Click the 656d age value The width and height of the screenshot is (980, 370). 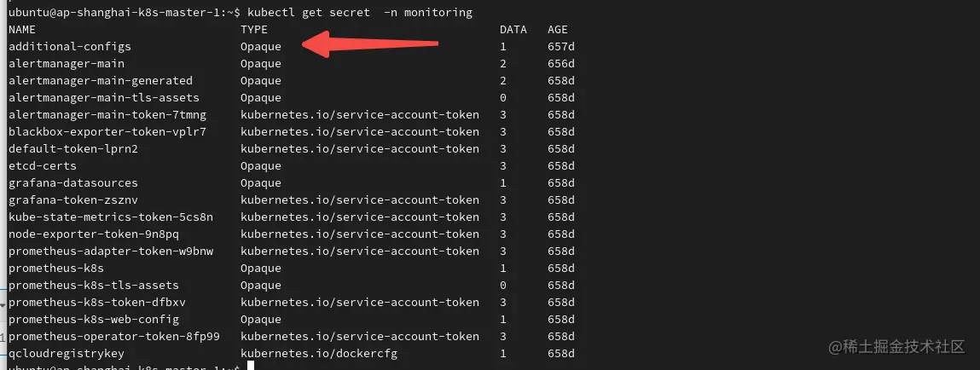[560, 64]
